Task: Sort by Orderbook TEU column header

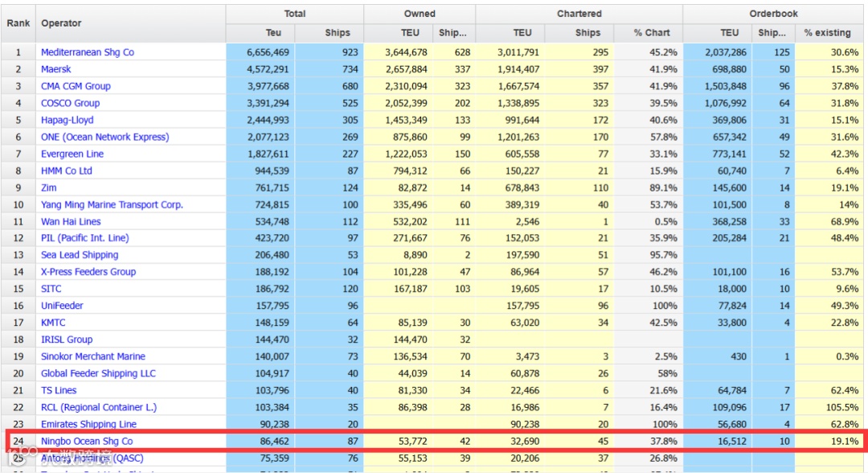Action: pos(718,33)
